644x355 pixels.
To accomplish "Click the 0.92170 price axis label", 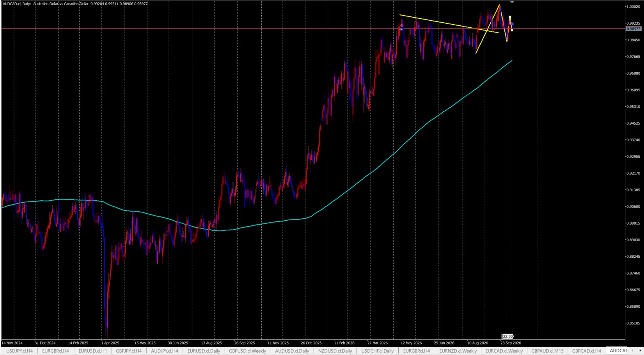I will click(633, 173).
